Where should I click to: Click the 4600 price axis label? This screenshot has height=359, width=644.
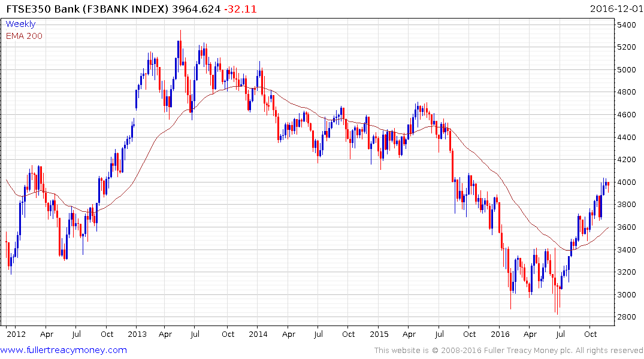click(x=627, y=115)
